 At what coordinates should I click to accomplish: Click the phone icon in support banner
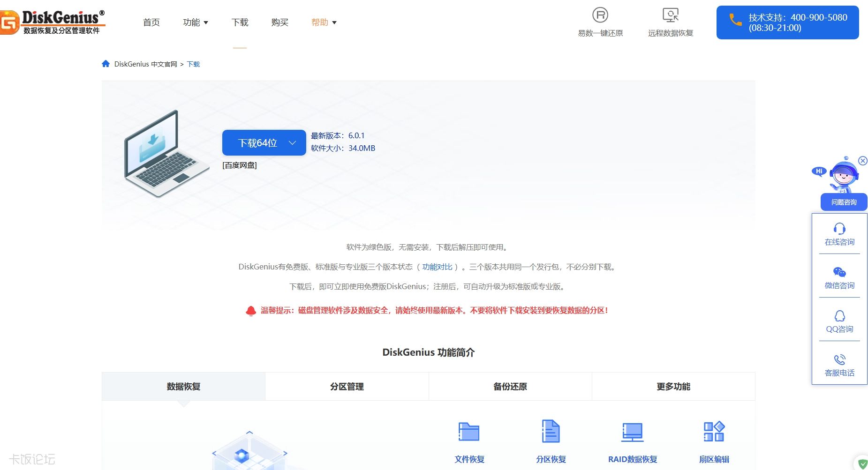point(735,20)
